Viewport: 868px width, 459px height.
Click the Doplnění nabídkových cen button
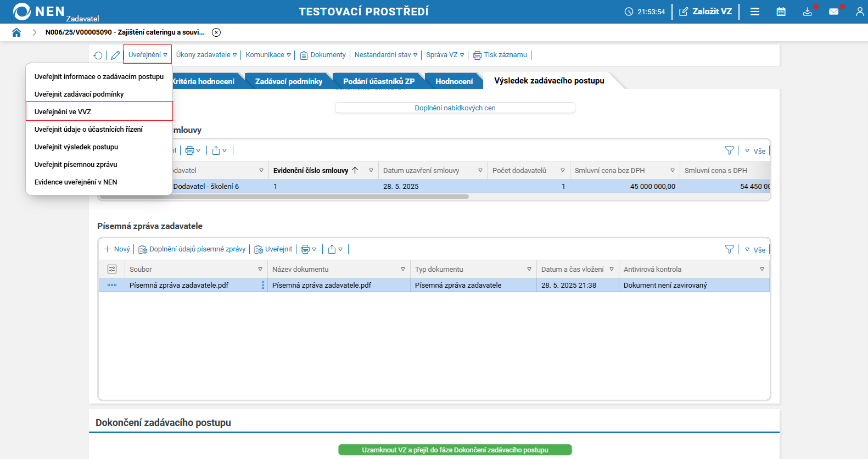455,108
